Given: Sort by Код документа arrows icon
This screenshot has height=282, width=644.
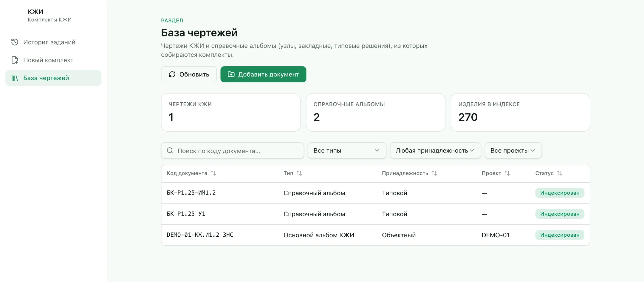Looking at the screenshot, I should point(213,173).
